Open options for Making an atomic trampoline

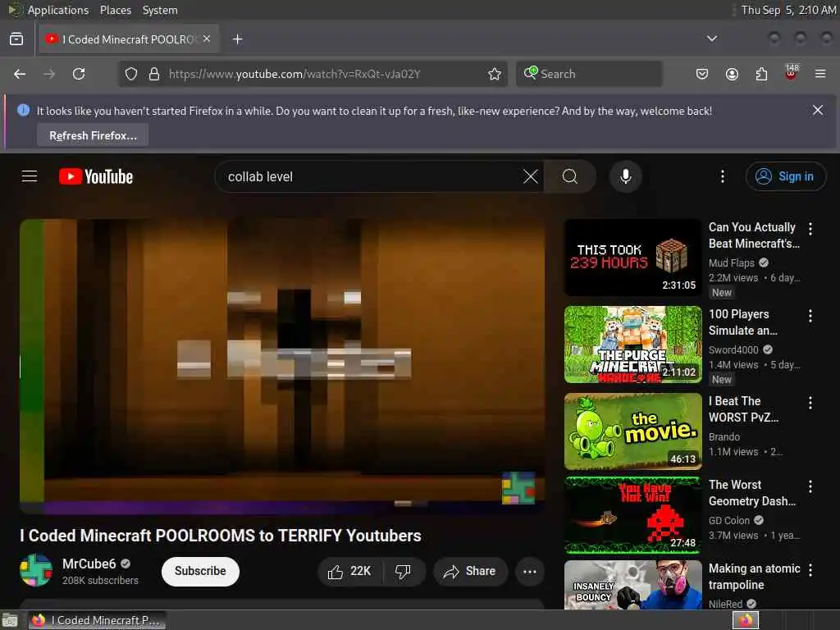810,570
